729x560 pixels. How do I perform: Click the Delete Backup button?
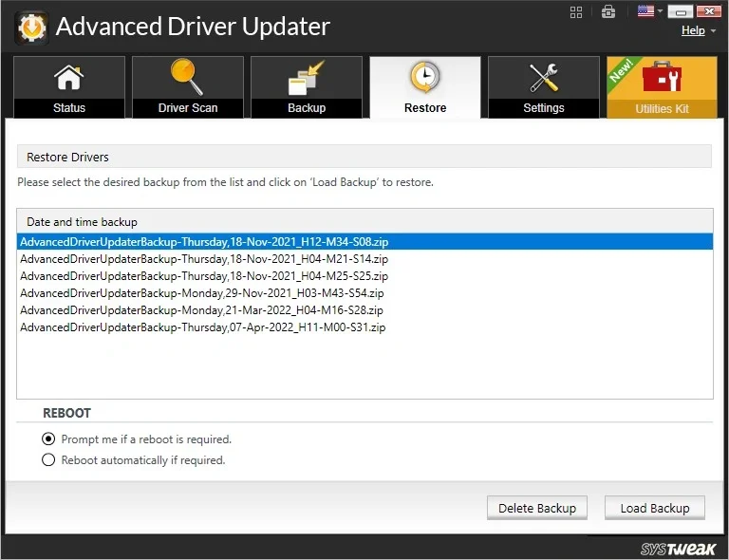click(x=537, y=508)
